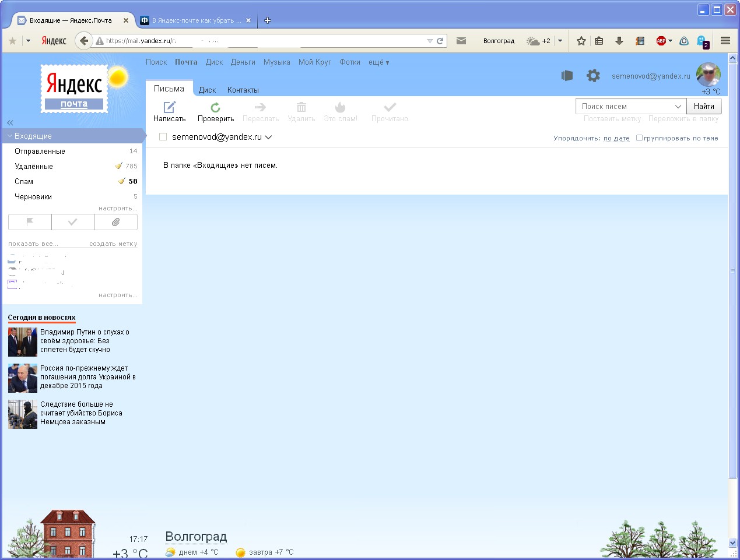Expand the semenovod@yandex.ru account dropdown
740x560 pixels.
click(268, 138)
